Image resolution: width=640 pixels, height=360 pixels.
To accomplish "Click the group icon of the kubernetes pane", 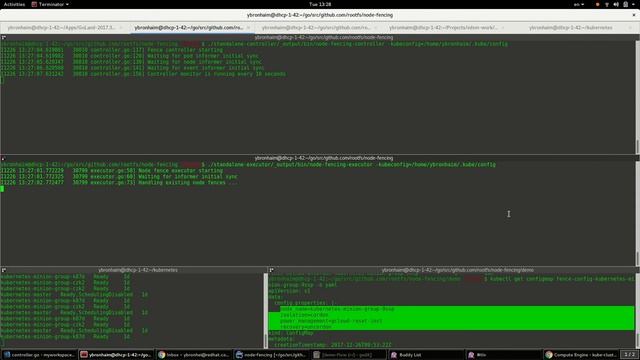I will pyautogui.click(x=4, y=270).
